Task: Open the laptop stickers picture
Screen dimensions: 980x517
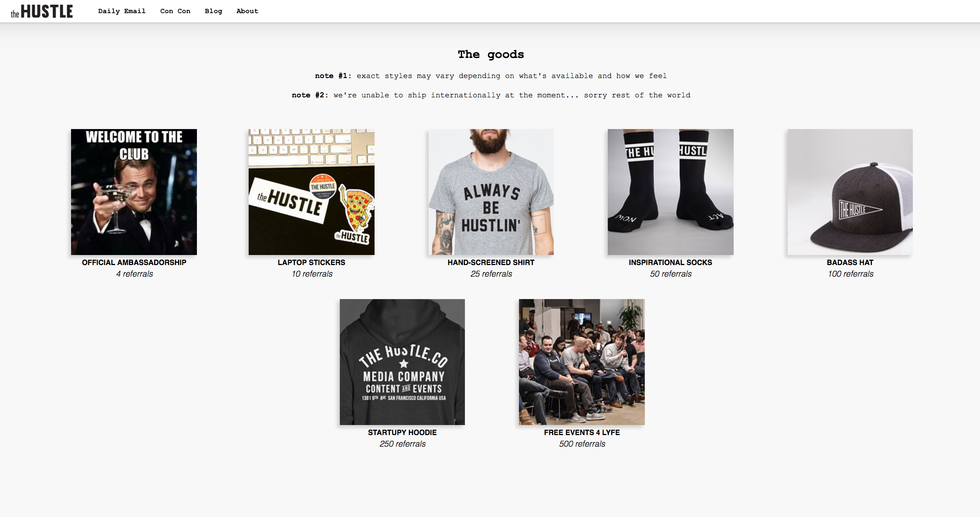Action: [312, 192]
